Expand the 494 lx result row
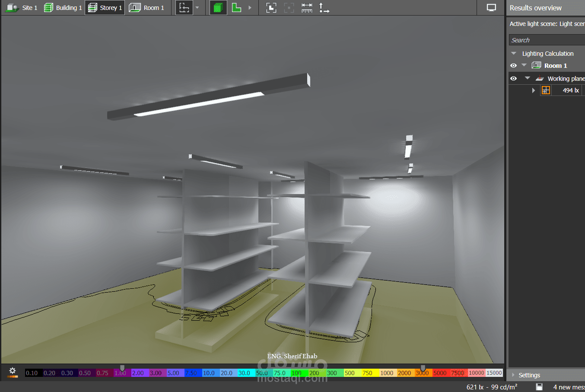Viewport: 585px width, 392px height. click(x=534, y=90)
